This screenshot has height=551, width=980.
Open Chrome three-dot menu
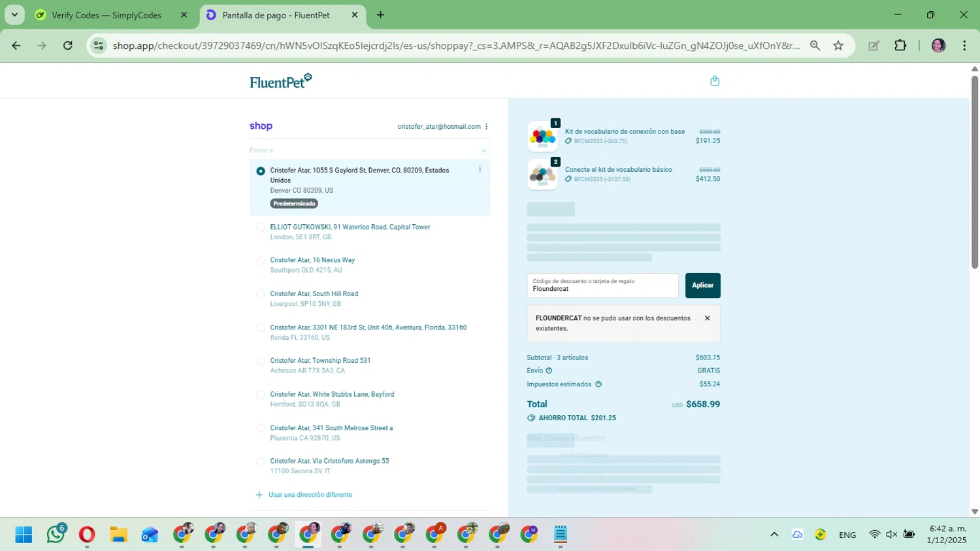(964, 46)
